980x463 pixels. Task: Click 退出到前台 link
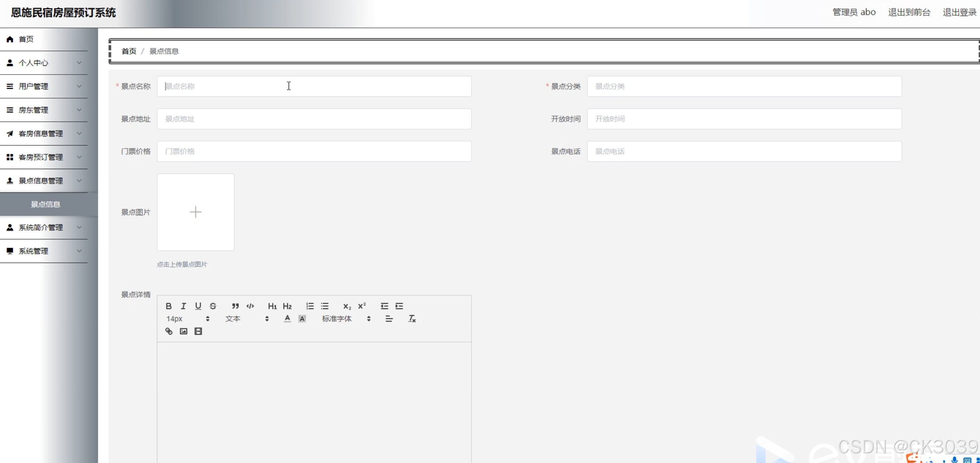[909, 12]
